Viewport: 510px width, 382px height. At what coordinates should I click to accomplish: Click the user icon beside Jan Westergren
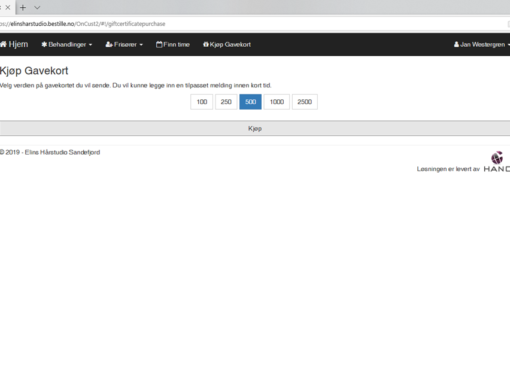[x=456, y=44]
